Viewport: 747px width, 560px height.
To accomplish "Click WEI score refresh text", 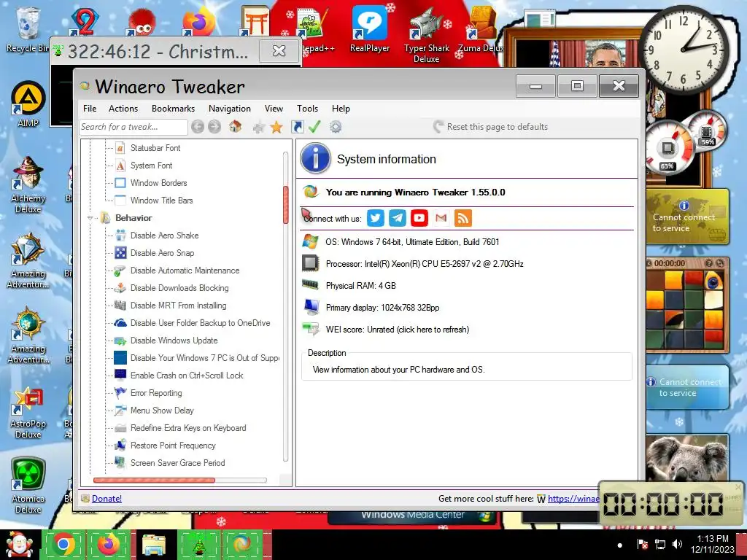I will click(x=398, y=330).
